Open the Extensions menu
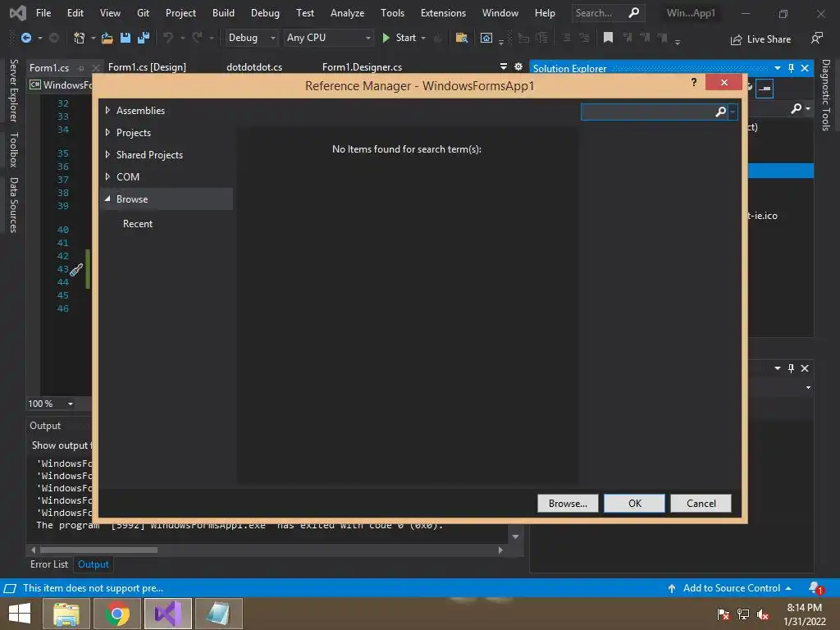 443,13
